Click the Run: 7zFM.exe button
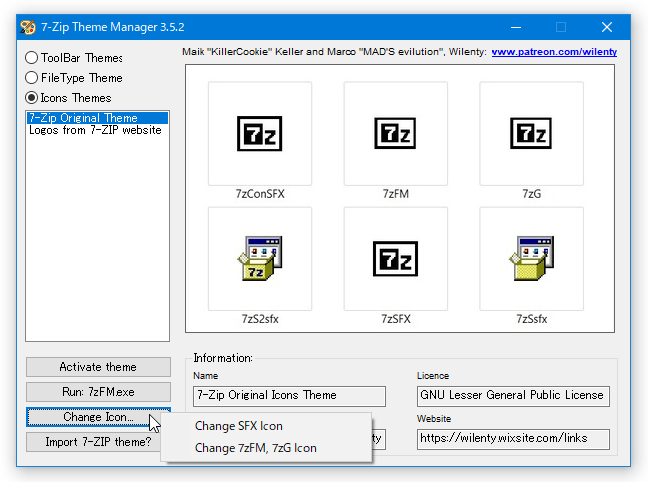The width and height of the screenshot is (648, 482). [x=98, y=392]
